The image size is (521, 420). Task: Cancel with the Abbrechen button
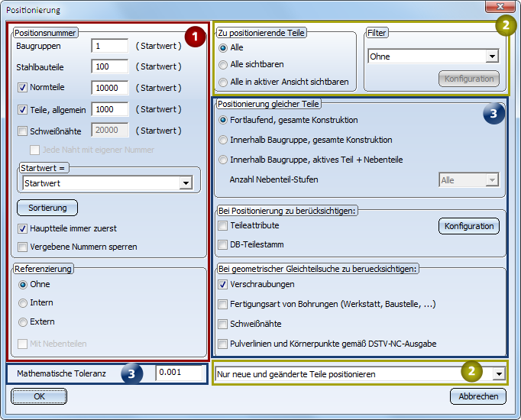pos(478,396)
